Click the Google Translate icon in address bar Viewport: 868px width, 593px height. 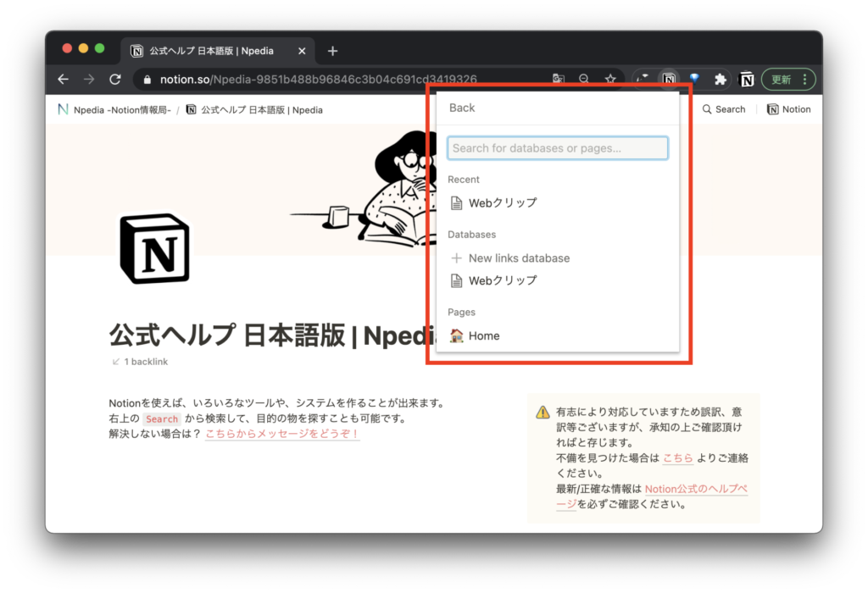[x=558, y=79]
